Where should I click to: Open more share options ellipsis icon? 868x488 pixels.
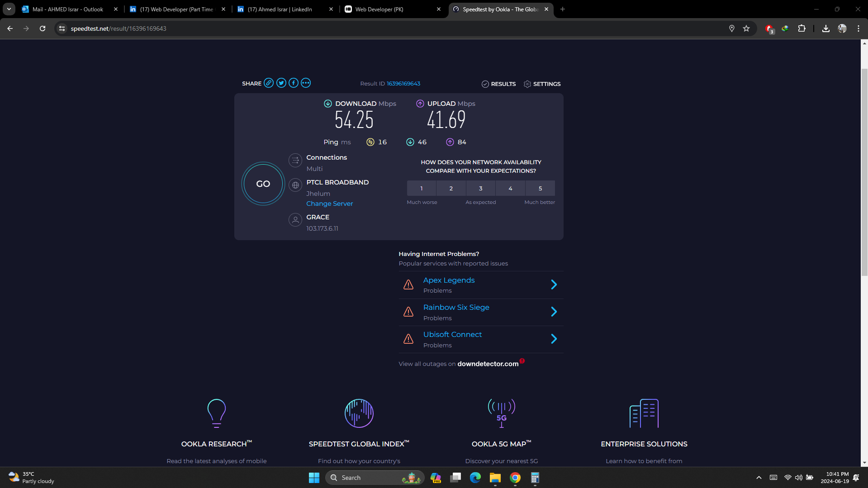point(306,83)
